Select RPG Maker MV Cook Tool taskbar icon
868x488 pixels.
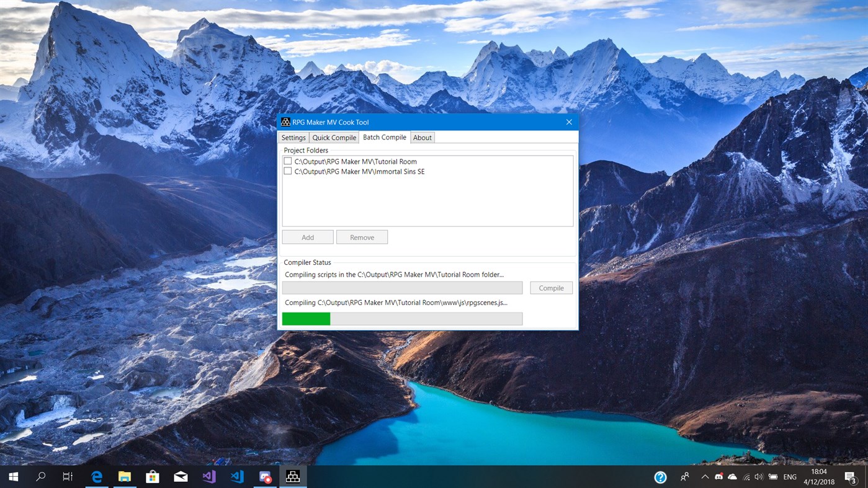293,477
